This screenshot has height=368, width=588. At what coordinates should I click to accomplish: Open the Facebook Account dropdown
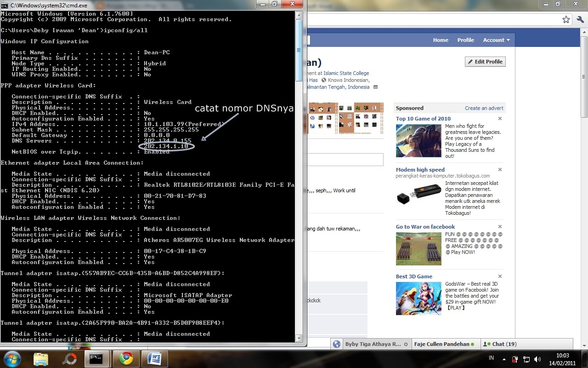[x=497, y=40]
